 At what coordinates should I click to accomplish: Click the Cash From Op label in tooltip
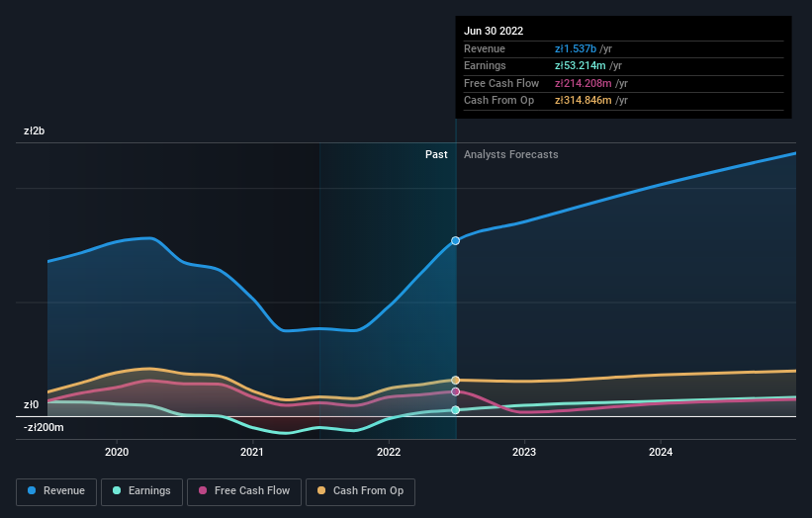click(x=498, y=101)
